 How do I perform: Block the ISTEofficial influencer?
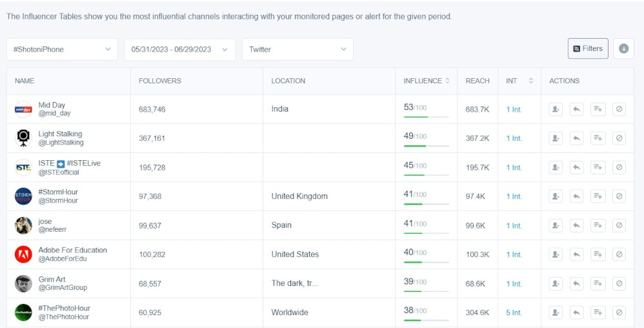coord(619,167)
